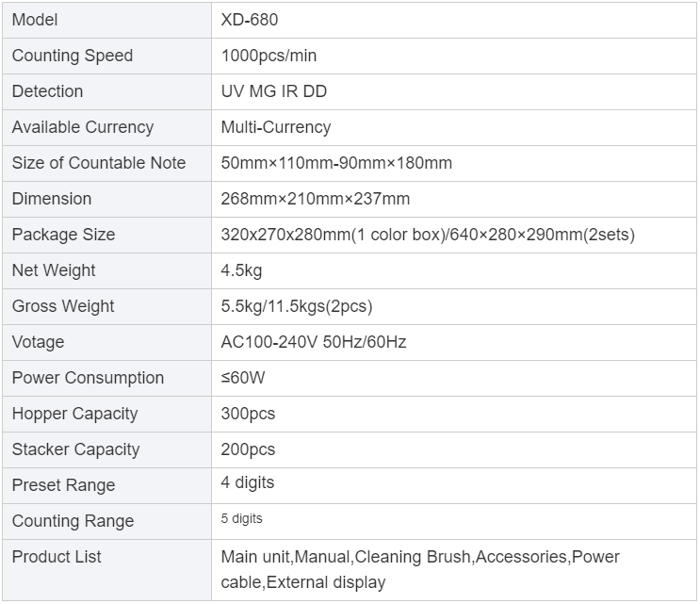Select the XD-680 model value
Viewport: 700px width, 604px height.
pos(250,20)
